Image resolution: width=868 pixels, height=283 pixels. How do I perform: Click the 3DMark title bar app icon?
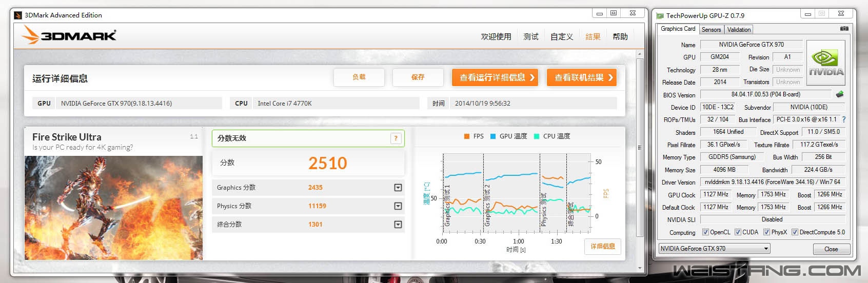coord(18,15)
